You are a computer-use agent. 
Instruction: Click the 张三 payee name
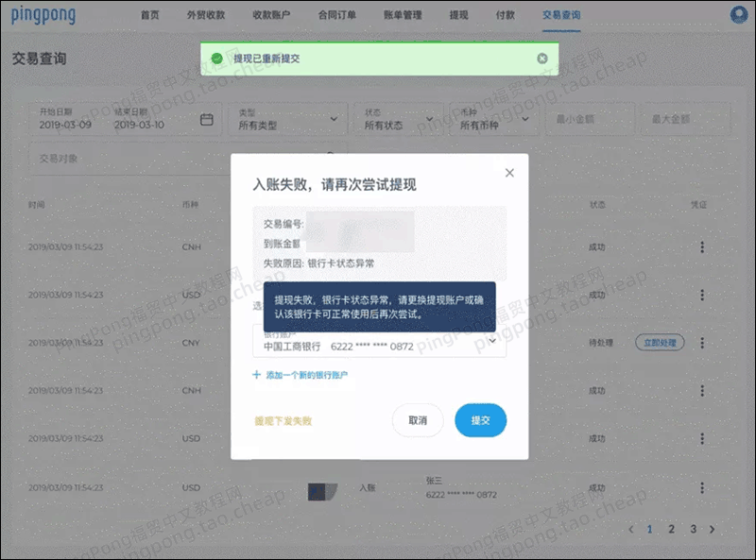pyautogui.click(x=434, y=481)
